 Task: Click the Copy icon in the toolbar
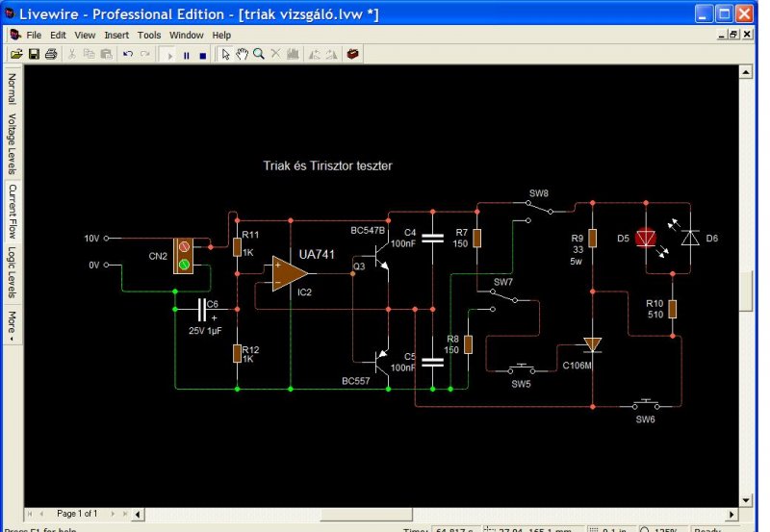89,54
